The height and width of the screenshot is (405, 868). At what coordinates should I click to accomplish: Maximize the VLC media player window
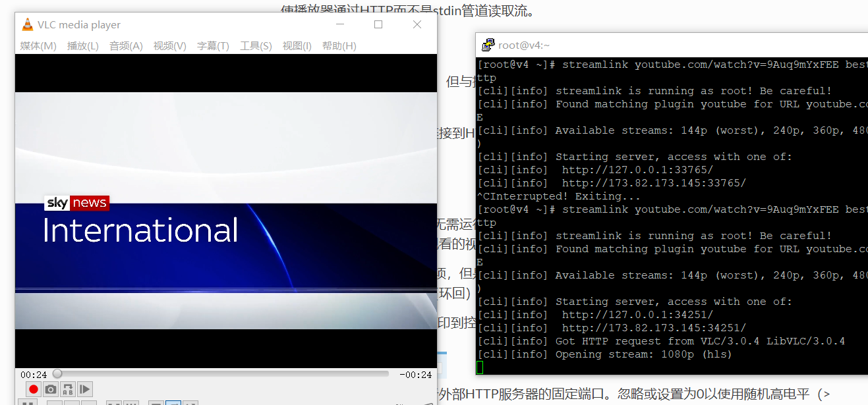pos(378,24)
